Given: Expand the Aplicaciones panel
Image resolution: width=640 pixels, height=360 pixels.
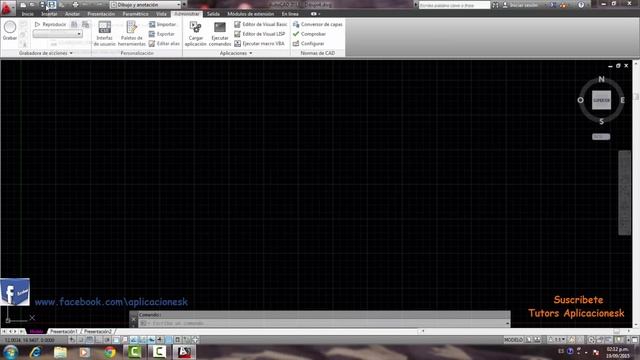Looking at the screenshot, I should (x=236, y=53).
